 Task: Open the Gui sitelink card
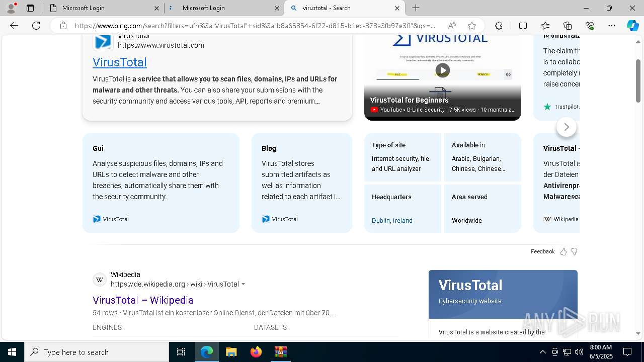(x=161, y=183)
